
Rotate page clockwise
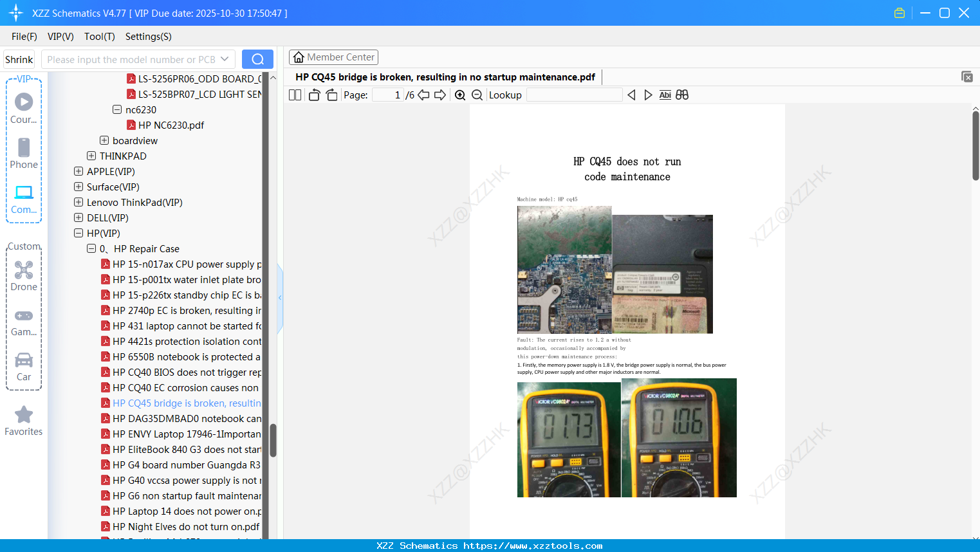331,95
